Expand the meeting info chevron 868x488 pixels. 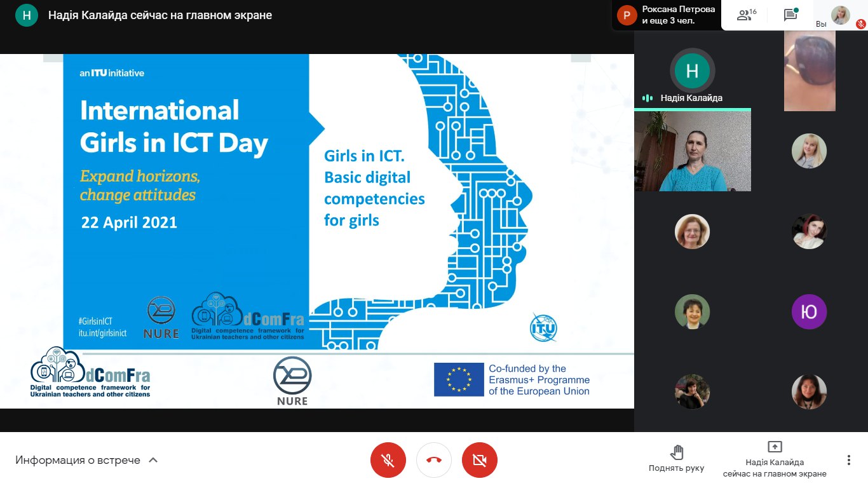click(x=153, y=460)
